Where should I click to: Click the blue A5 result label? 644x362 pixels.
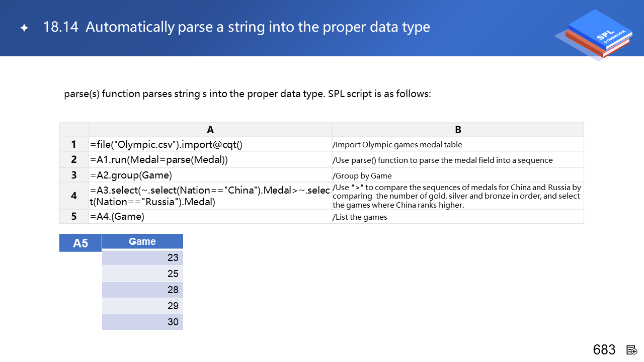(80, 243)
